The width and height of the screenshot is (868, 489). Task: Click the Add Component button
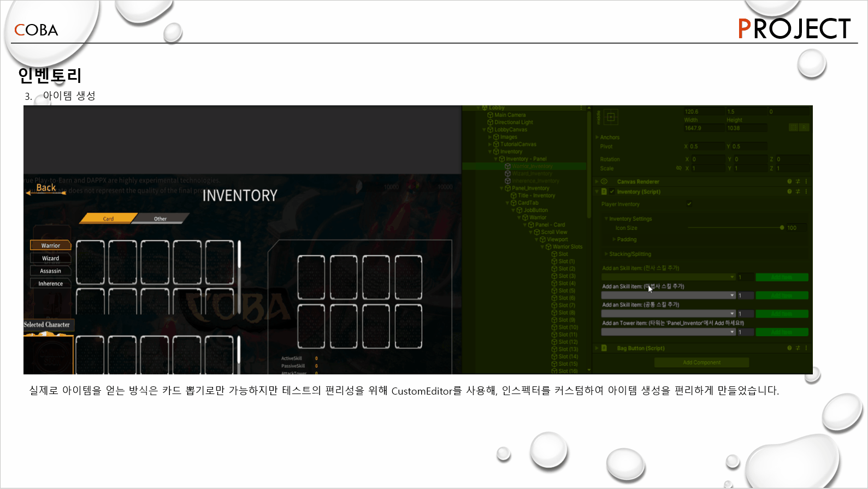701,362
